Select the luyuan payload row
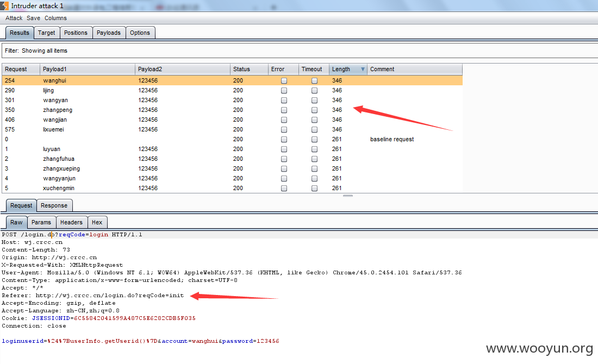The height and width of the screenshot is (364, 598). pyautogui.click(x=232, y=149)
